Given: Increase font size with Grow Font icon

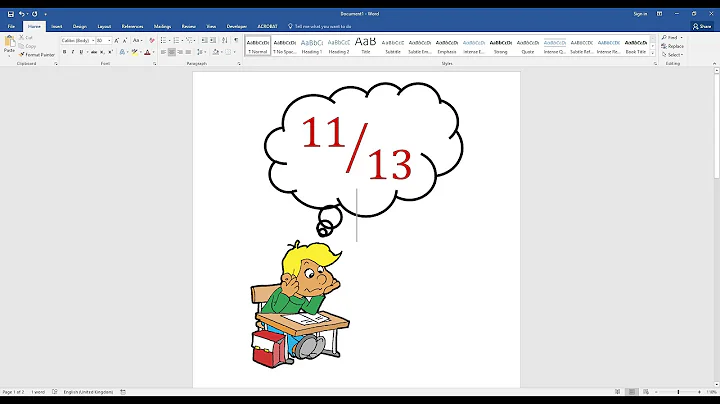Looking at the screenshot, I should pyautogui.click(x=116, y=40).
